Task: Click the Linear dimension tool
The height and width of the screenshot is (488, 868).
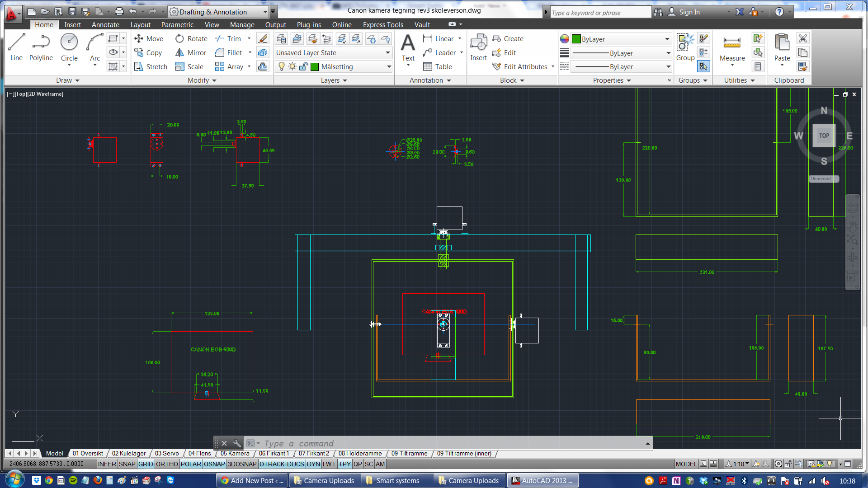Action: (439, 39)
